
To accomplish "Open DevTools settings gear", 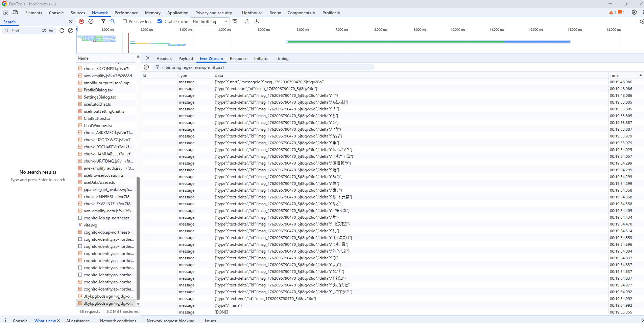I will pyautogui.click(x=634, y=13).
